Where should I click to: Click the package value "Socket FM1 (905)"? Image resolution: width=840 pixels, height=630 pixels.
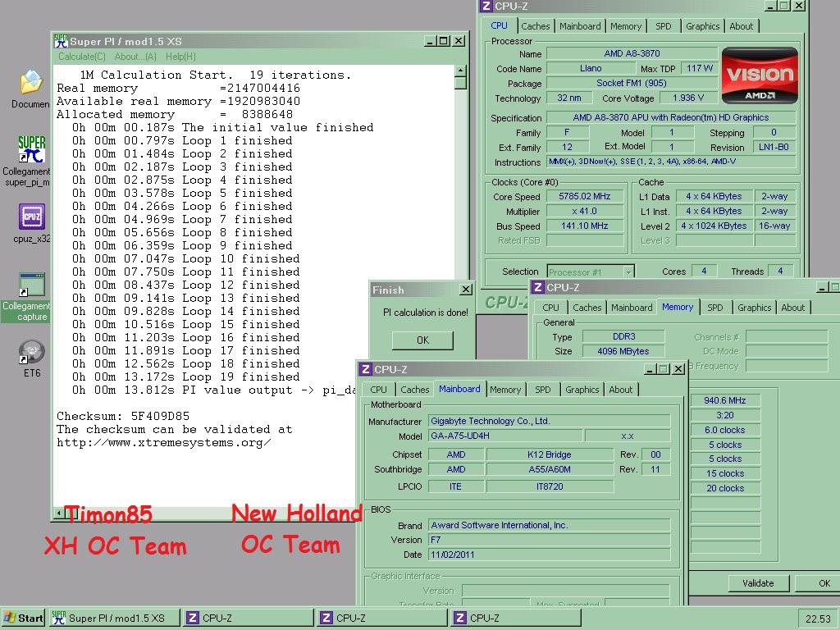click(632, 83)
